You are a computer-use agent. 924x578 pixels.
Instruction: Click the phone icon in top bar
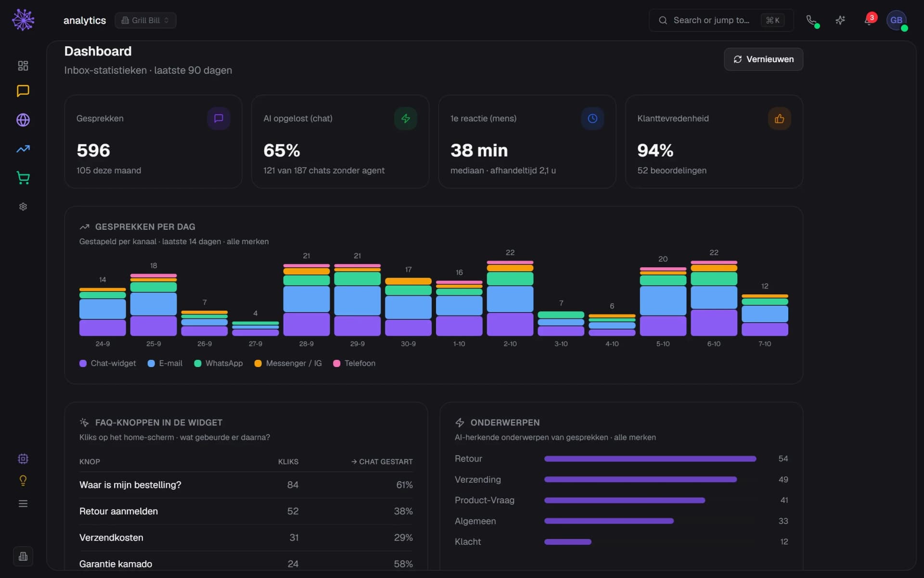point(812,20)
